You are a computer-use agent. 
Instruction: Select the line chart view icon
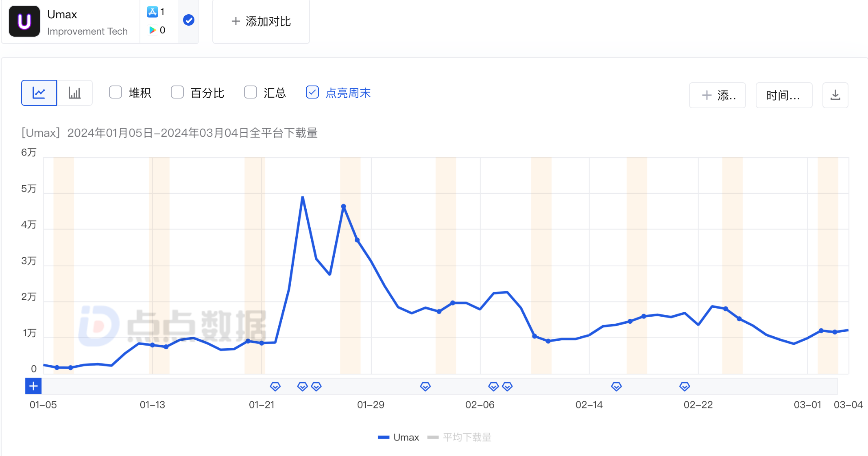[x=39, y=92]
